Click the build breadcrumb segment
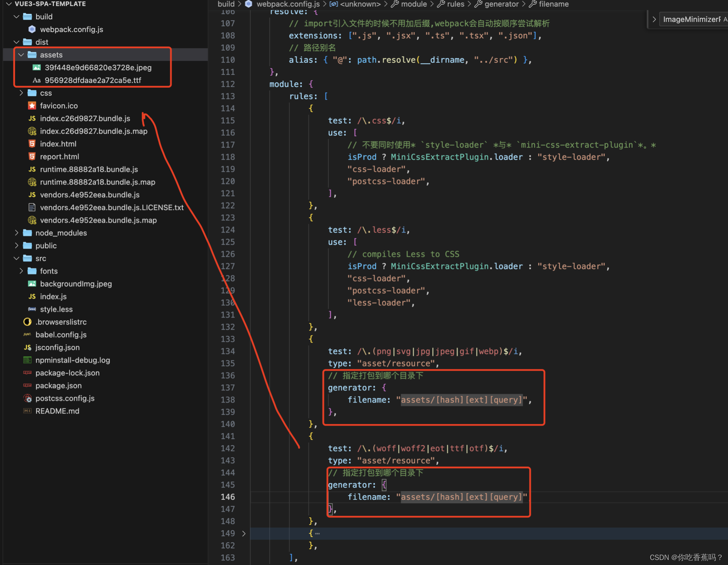The height and width of the screenshot is (565, 728). click(226, 4)
